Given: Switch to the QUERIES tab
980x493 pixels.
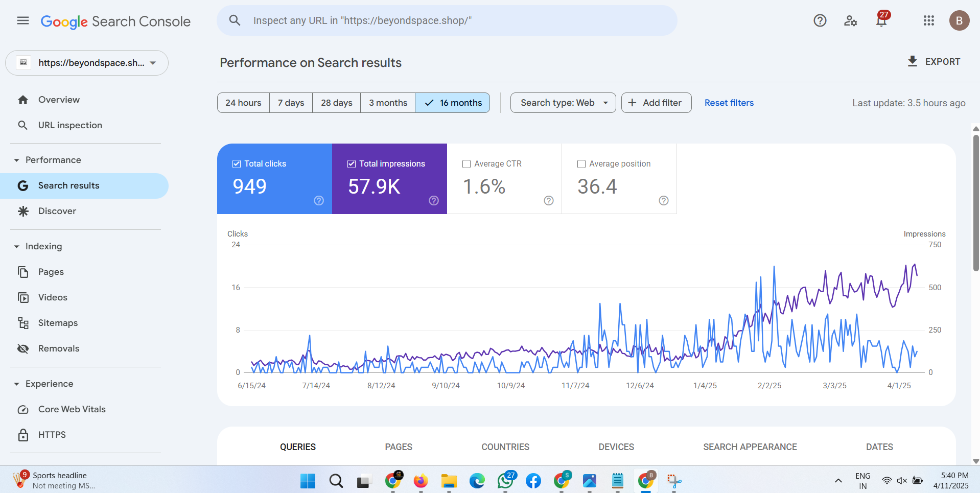Looking at the screenshot, I should pos(298,447).
